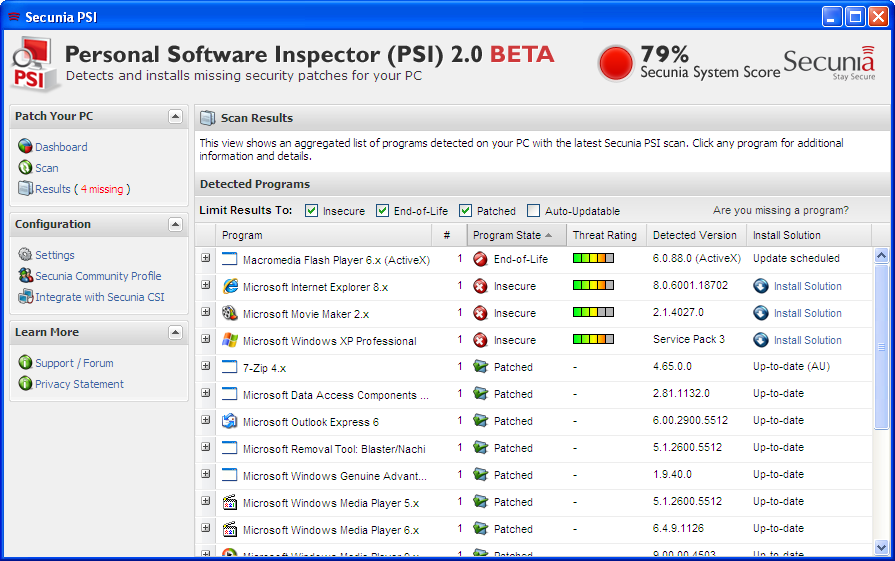Toggle the End-of-Life filter checkbox
Viewport: 895px width, 561px height.
click(382, 211)
